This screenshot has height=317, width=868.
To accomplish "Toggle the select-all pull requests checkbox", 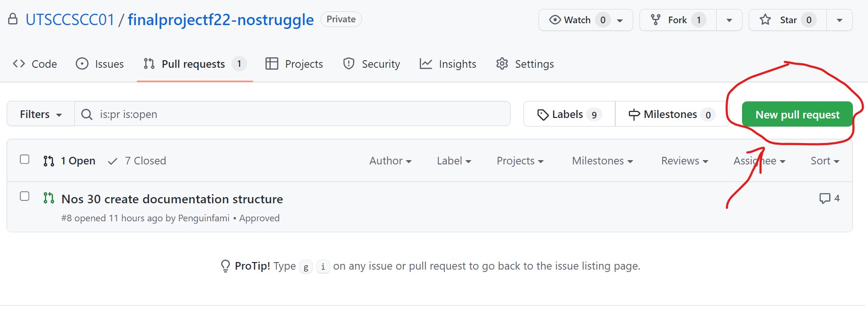I will pos(25,160).
